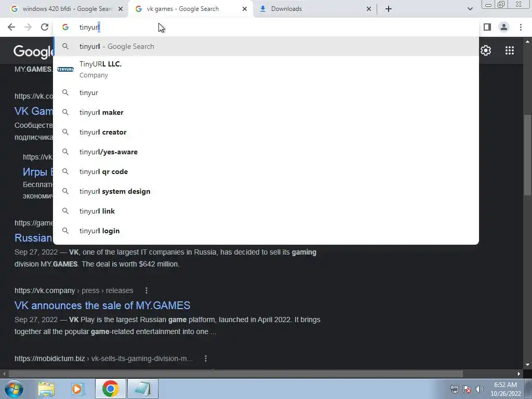
Task: Select 'tinyurl - Google Search' suggestion
Action: pyautogui.click(x=266, y=46)
